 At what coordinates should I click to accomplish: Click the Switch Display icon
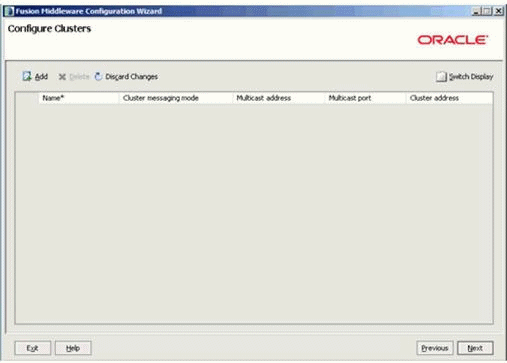click(x=441, y=77)
